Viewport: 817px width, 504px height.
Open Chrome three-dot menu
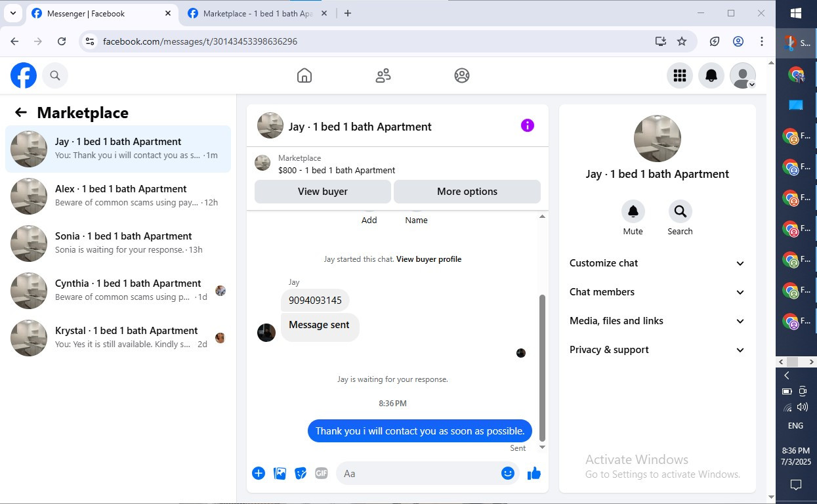pyautogui.click(x=762, y=41)
